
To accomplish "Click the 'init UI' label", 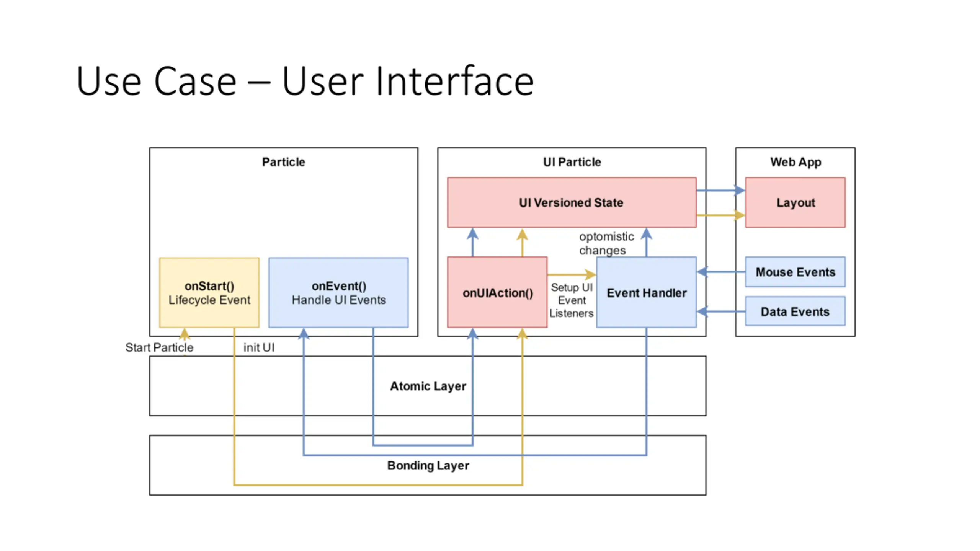I will tap(259, 347).
